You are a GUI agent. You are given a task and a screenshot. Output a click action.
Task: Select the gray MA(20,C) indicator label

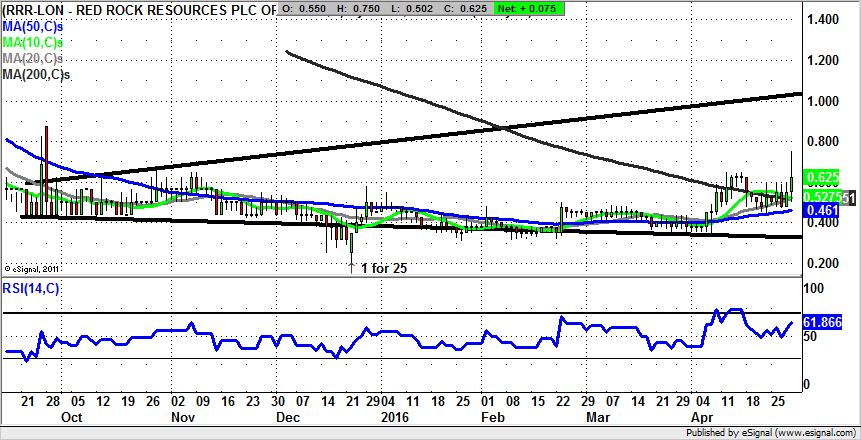(x=32, y=58)
